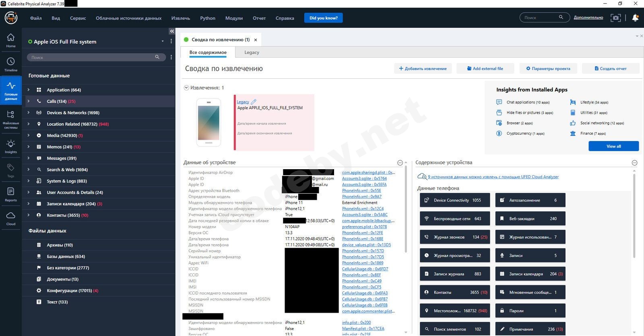Click the Lifestyle insight icon
Screen dimensions: 644x336
pyautogui.click(x=573, y=102)
